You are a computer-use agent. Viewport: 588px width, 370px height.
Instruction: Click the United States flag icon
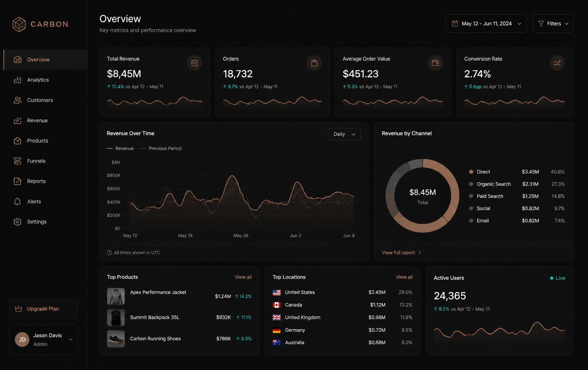(x=277, y=293)
